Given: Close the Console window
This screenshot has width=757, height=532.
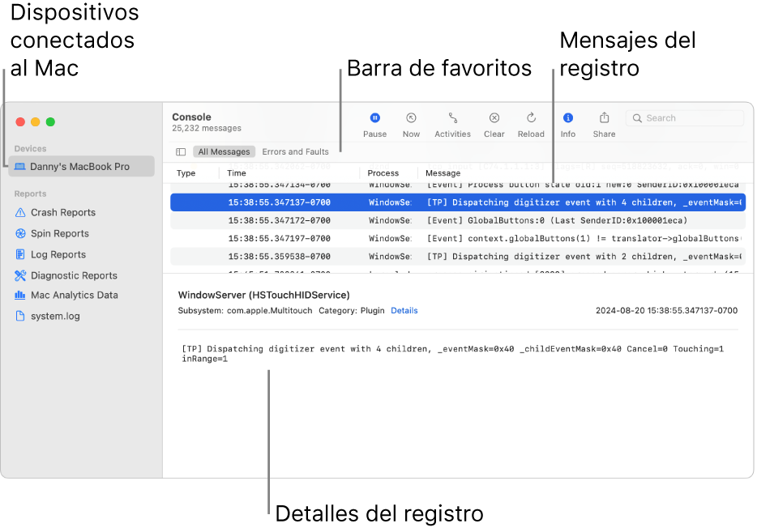Looking at the screenshot, I should coord(20,122).
